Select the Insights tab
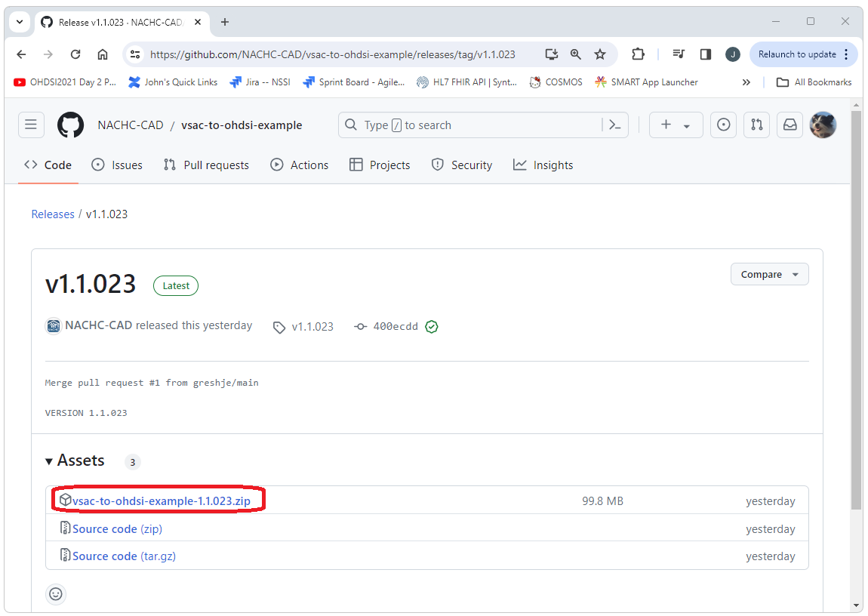Screen dimensions: 868x616 (x=543, y=165)
